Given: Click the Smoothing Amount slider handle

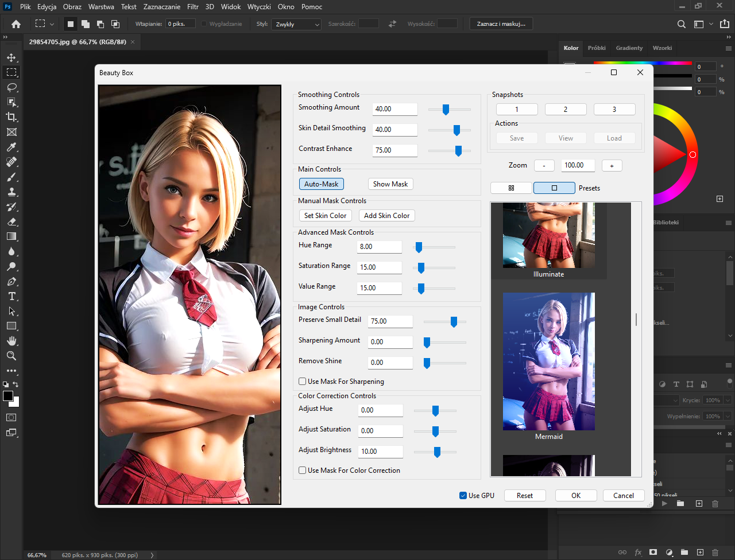Looking at the screenshot, I should point(446,110).
